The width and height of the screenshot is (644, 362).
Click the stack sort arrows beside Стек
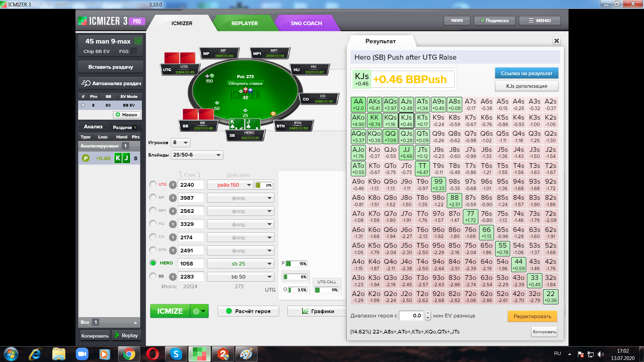tap(190, 175)
